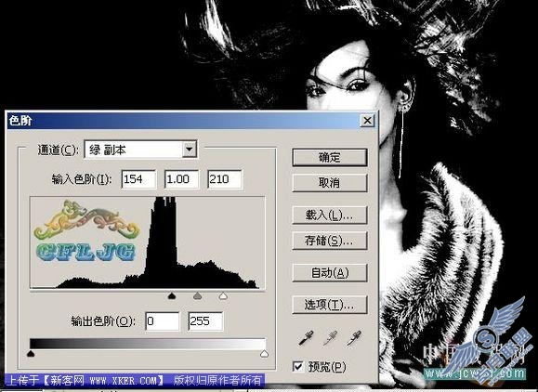This screenshot has height=392, width=538.
Task: Toggle the 预览(P) preview checkbox
Action: 298,366
